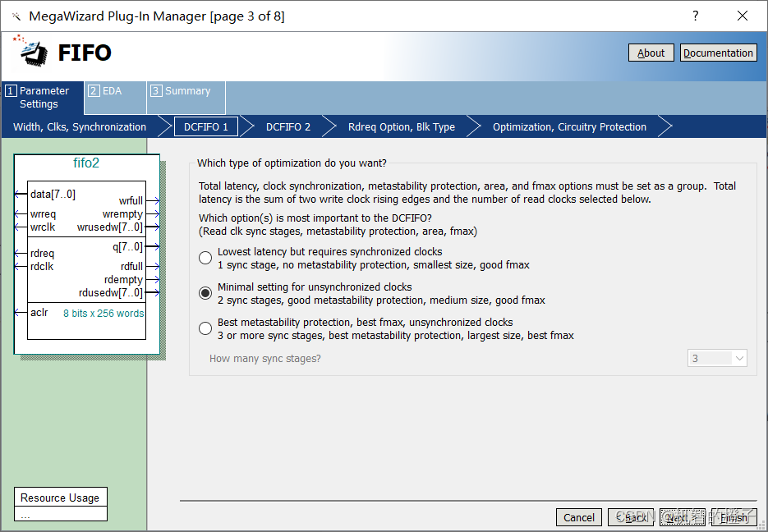Click the Cancel button
Screen dimensions: 768x532
pyautogui.click(x=579, y=517)
